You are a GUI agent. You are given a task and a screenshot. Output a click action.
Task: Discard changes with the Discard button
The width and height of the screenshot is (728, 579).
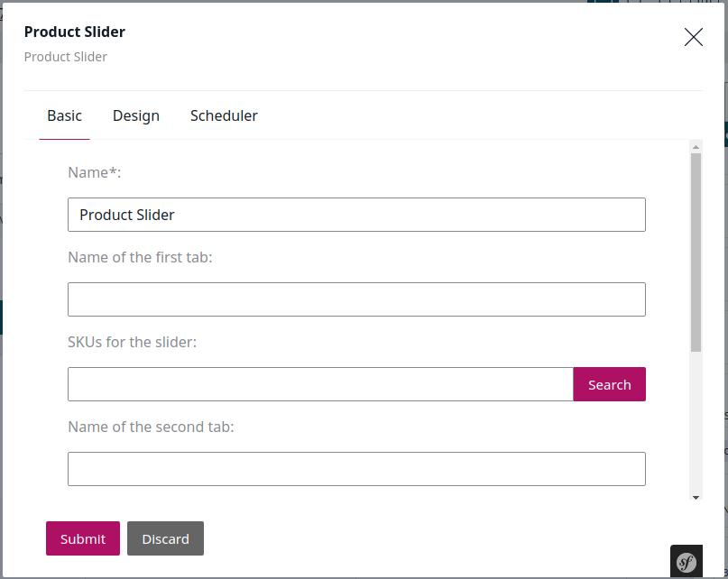pyautogui.click(x=165, y=538)
